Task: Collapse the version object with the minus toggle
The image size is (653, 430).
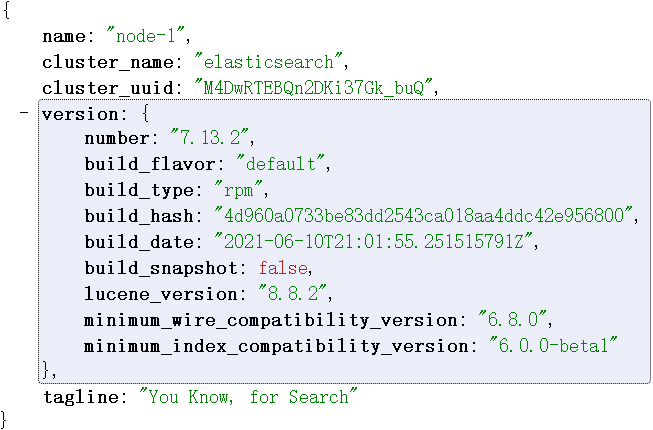Action: [x=23, y=113]
